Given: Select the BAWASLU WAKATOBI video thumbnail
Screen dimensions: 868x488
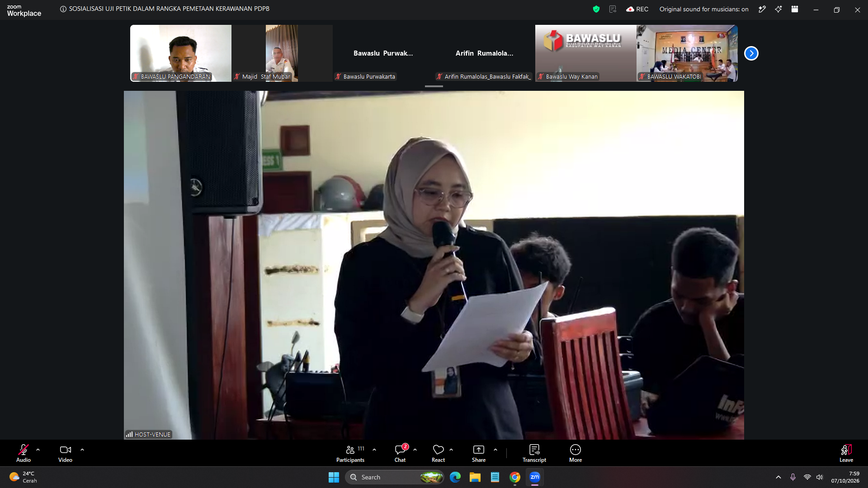Looking at the screenshot, I should pyautogui.click(x=687, y=53).
